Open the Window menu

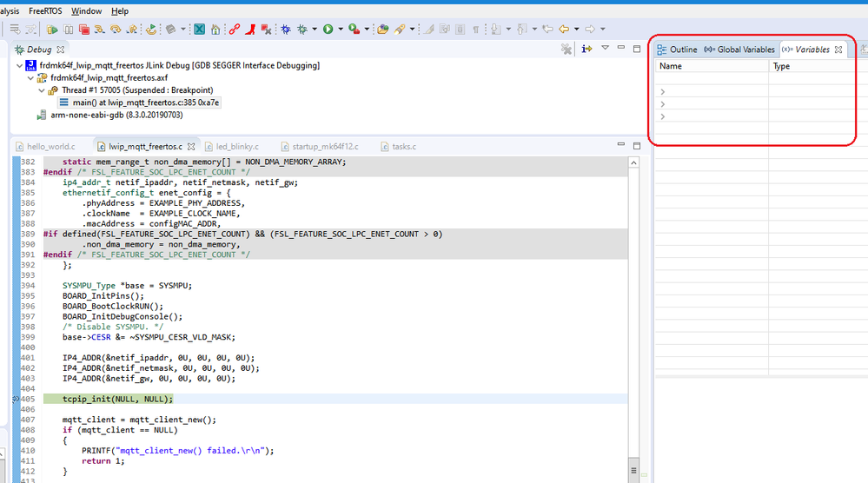point(86,11)
